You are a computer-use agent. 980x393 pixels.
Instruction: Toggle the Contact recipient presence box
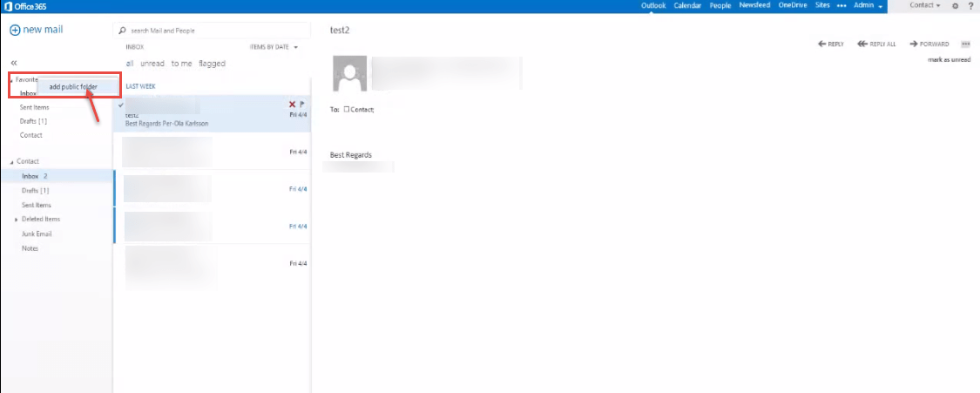(346, 109)
